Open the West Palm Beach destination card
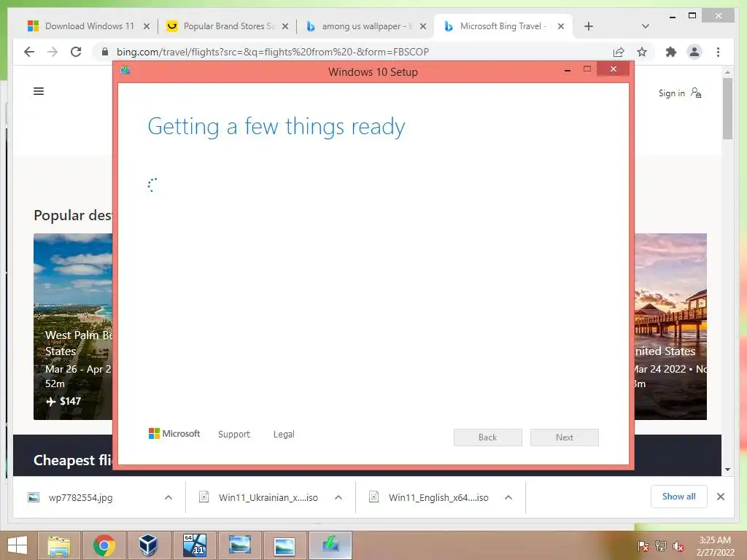The height and width of the screenshot is (560, 747). pos(73,326)
